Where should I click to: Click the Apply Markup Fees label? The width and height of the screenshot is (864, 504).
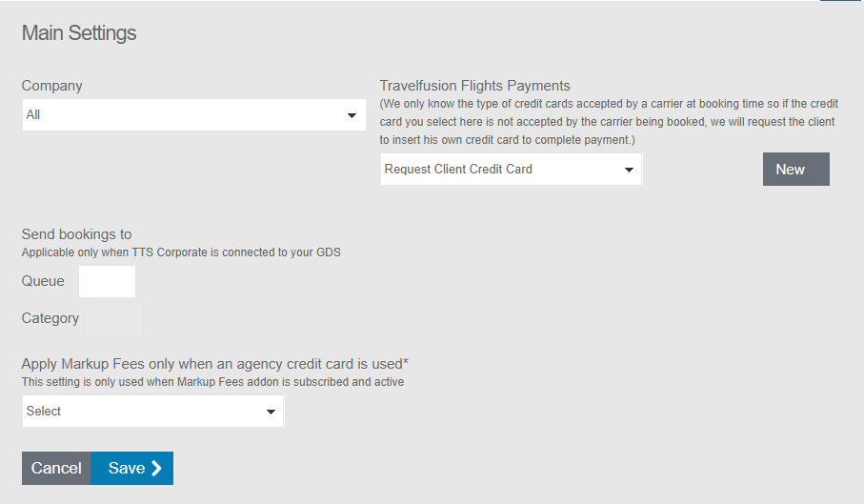pyautogui.click(x=214, y=364)
